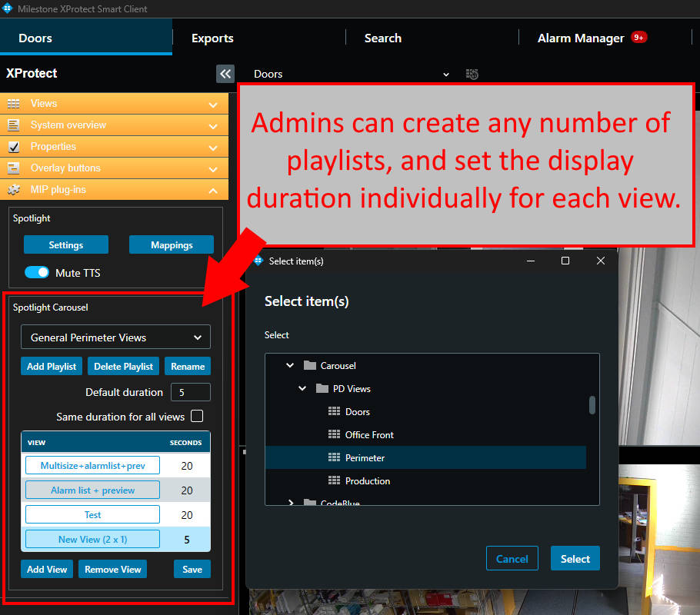
Task: Select the Perimeter view in the tree
Action: [365, 458]
